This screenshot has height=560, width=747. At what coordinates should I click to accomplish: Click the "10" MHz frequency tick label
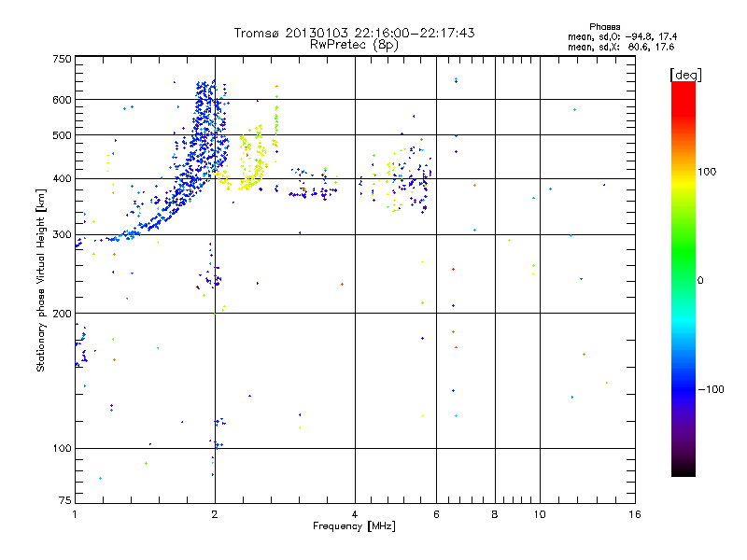540,514
